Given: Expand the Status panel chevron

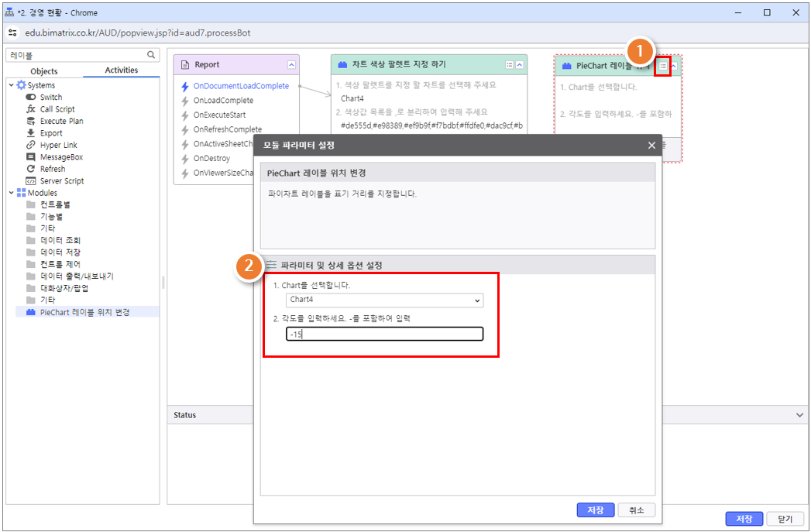Looking at the screenshot, I should (799, 415).
